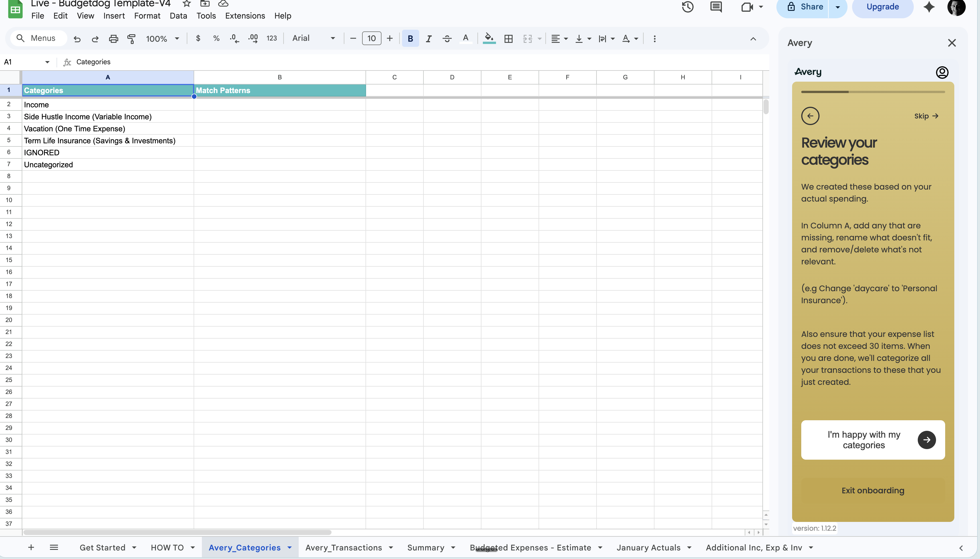980x559 pixels.
Task: Click the formula bar input
Action: (269, 62)
